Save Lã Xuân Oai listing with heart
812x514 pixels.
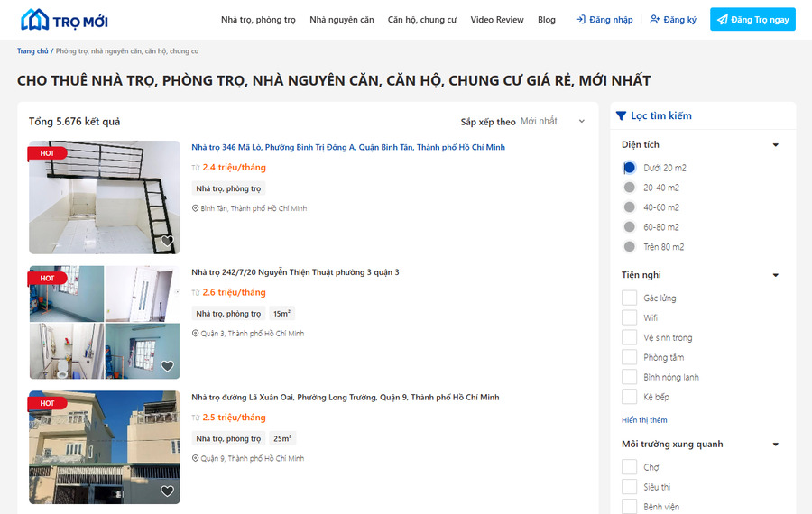(x=167, y=491)
